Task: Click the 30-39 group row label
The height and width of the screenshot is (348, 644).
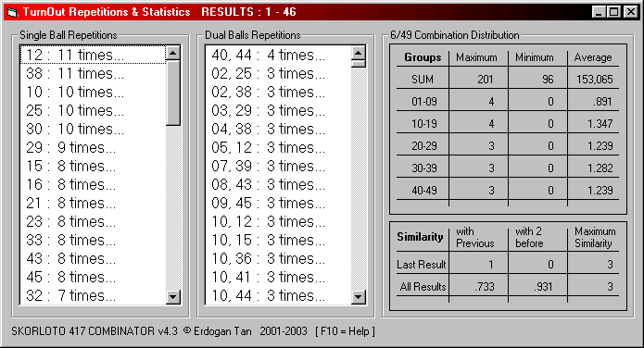Action: (x=423, y=168)
